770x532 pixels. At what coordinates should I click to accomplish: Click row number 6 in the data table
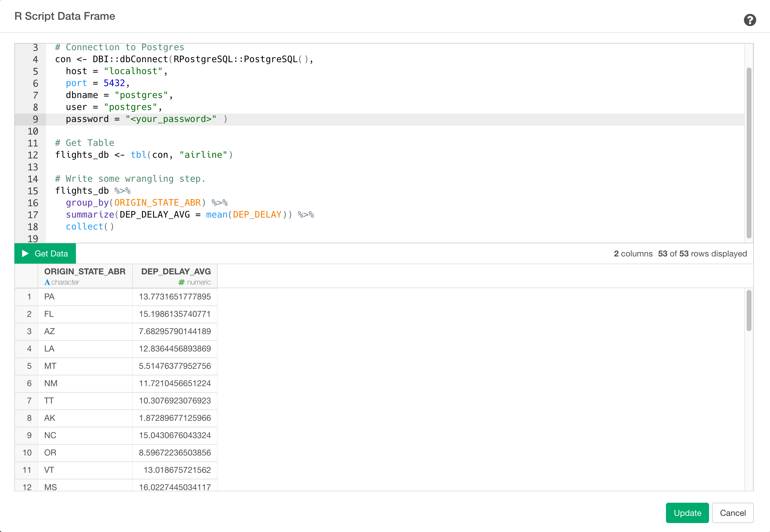29,384
